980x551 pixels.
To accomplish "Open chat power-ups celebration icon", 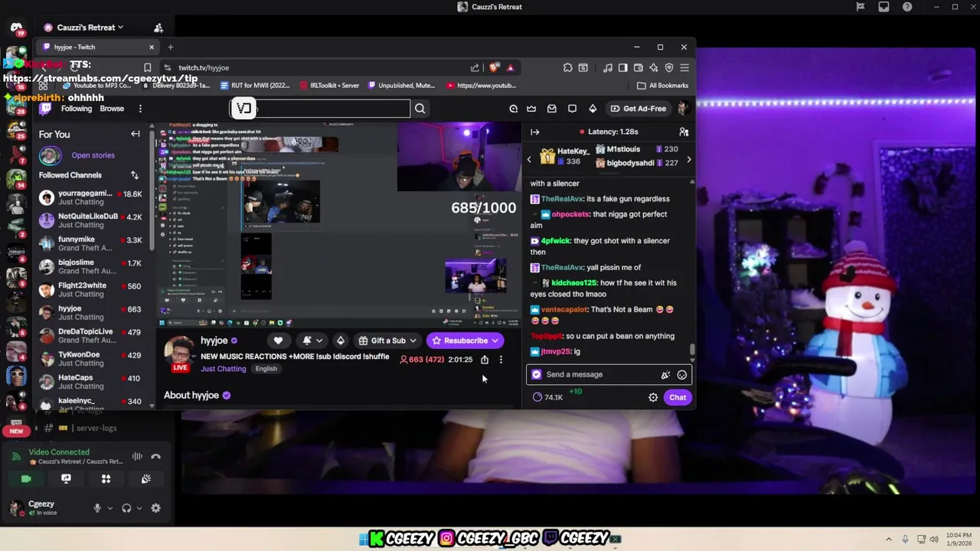I will coord(665,375).
